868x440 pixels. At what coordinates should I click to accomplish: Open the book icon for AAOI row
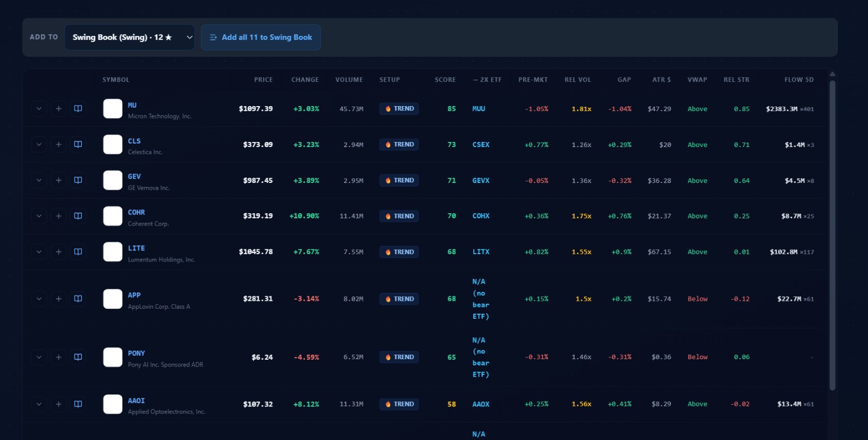(78, 404)
